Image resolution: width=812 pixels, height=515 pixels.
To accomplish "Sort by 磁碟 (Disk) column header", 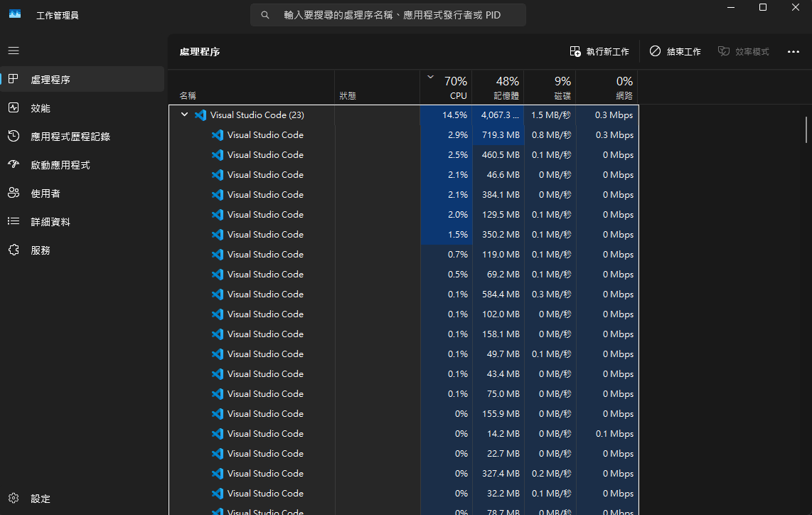I will pos(550,87).
